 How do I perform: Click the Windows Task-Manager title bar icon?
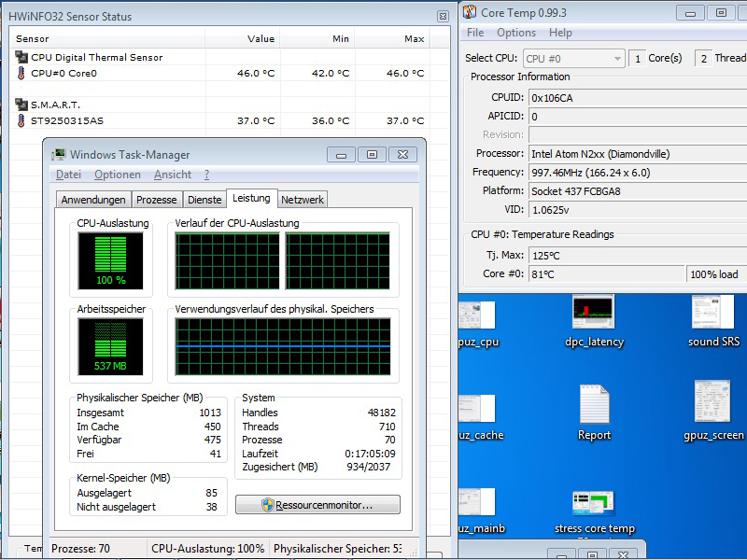[x=59, y=155]
